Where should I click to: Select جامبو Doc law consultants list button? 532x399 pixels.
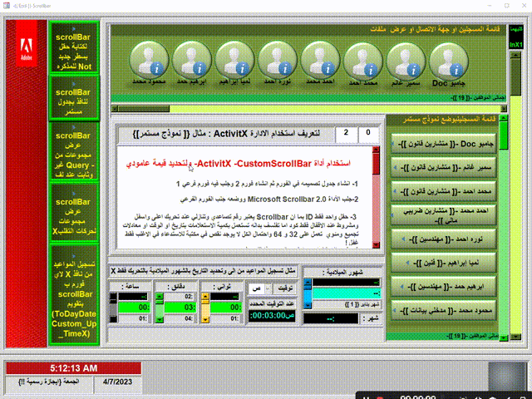click(x=443, y=144)
